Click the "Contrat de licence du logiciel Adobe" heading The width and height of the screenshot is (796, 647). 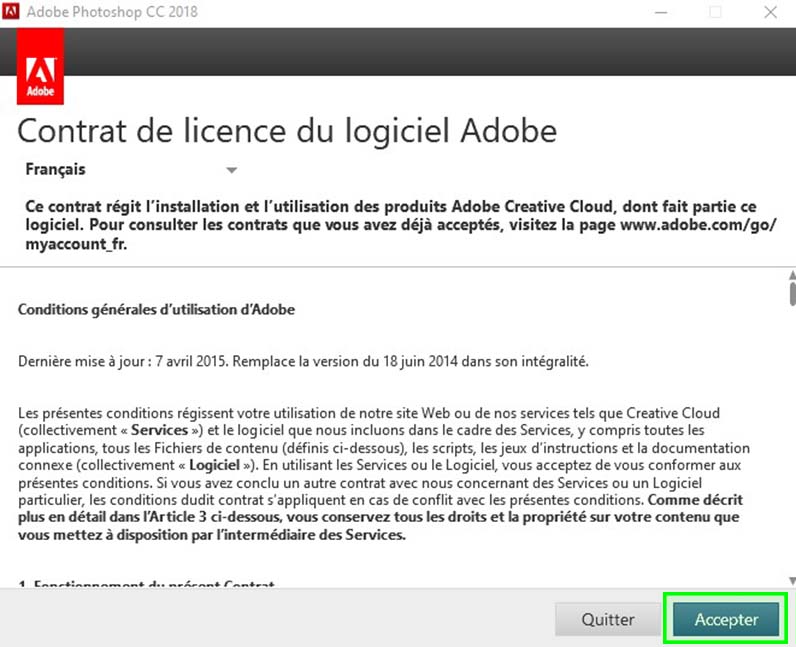(287, 131)
